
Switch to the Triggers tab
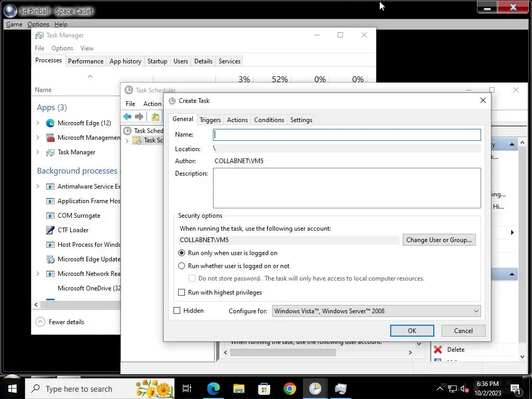[x=210, y=120]
